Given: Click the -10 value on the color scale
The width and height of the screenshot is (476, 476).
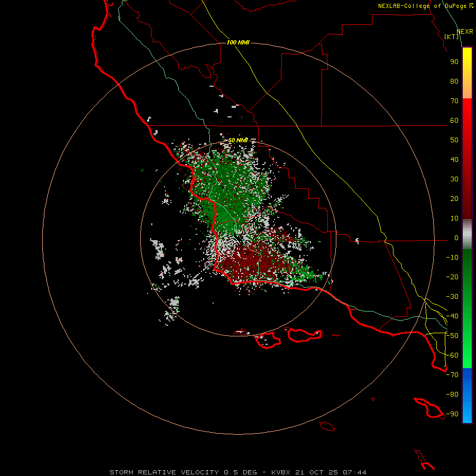Looking at the screenshot, I should coord(452,258).
